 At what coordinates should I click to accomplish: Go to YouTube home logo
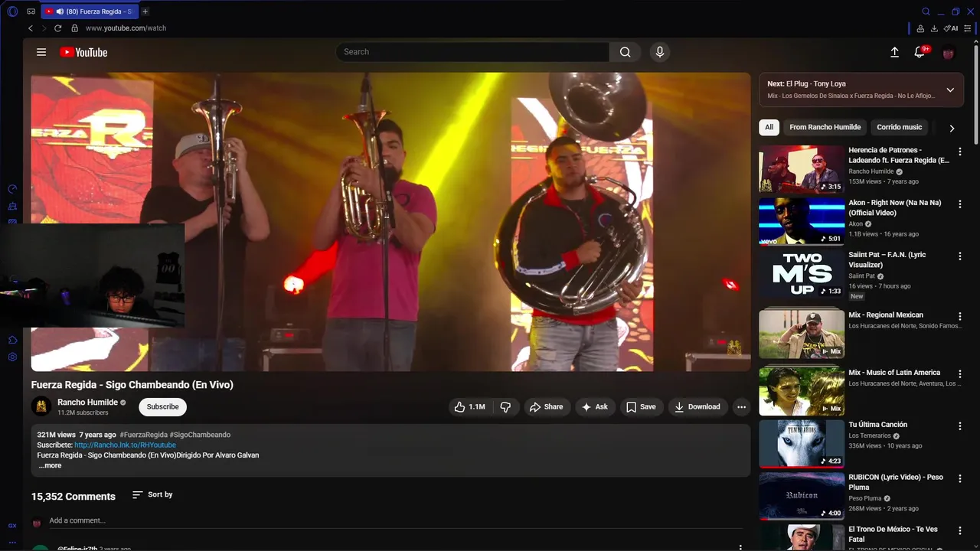[83, 52]
